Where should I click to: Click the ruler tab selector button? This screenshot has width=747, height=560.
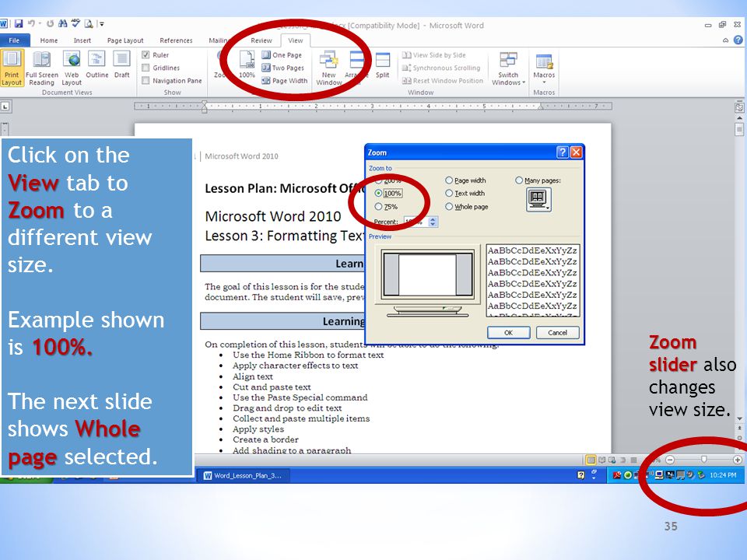click(x=5, y=107)
